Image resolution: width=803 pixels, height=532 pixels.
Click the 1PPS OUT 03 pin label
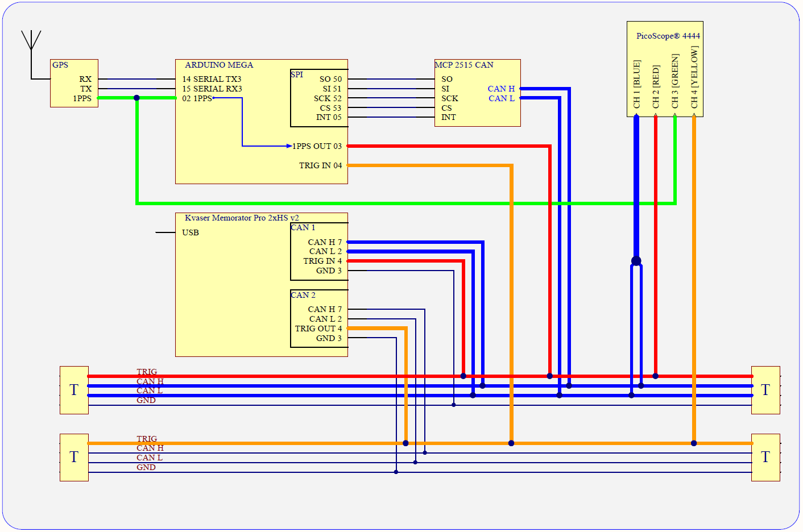[317, 146]
